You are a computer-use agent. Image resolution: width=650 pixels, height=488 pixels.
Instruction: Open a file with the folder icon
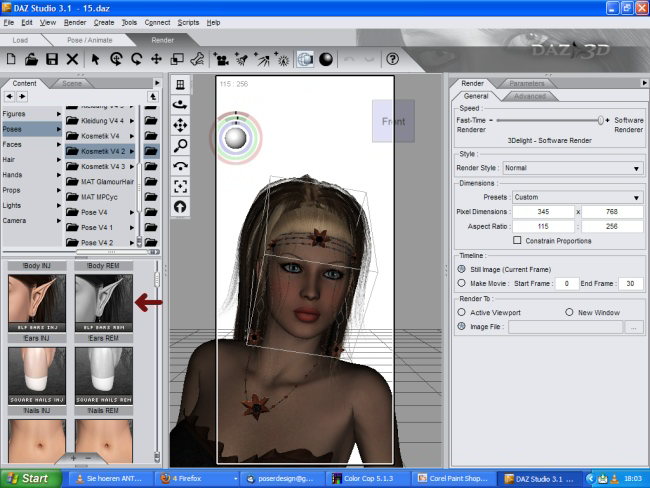31,59
